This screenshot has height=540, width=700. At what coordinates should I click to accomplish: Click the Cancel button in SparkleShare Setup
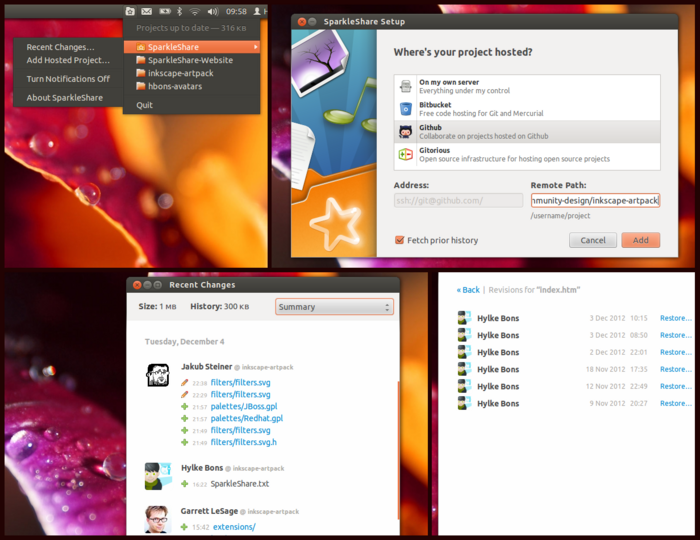(593, 240)
